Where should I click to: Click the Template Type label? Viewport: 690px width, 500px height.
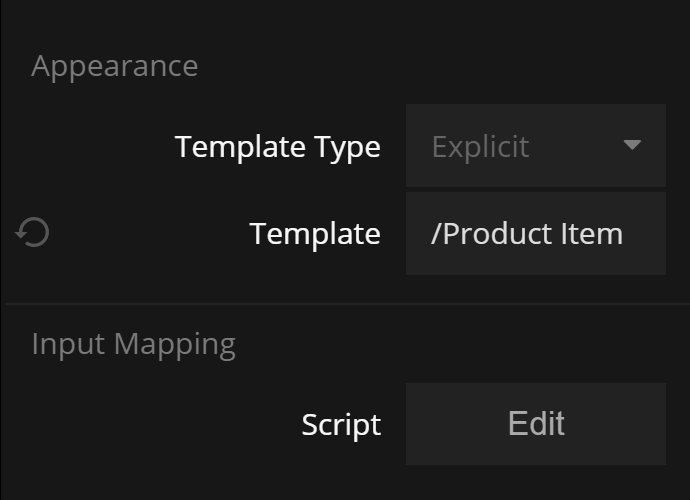pyautogui.click(x=277, y=147)
